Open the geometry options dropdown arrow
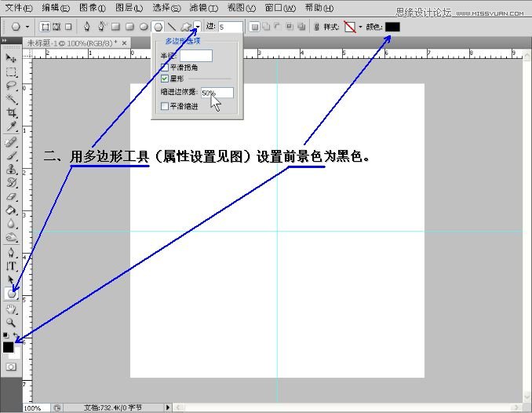The image size is (532, 413). click(198, 27)
